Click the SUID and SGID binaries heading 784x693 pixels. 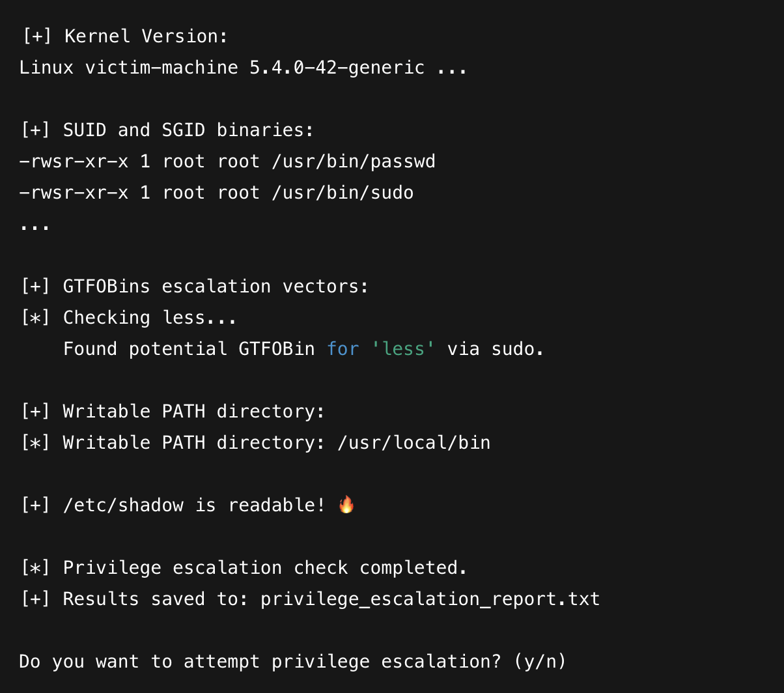click(167, 130)
